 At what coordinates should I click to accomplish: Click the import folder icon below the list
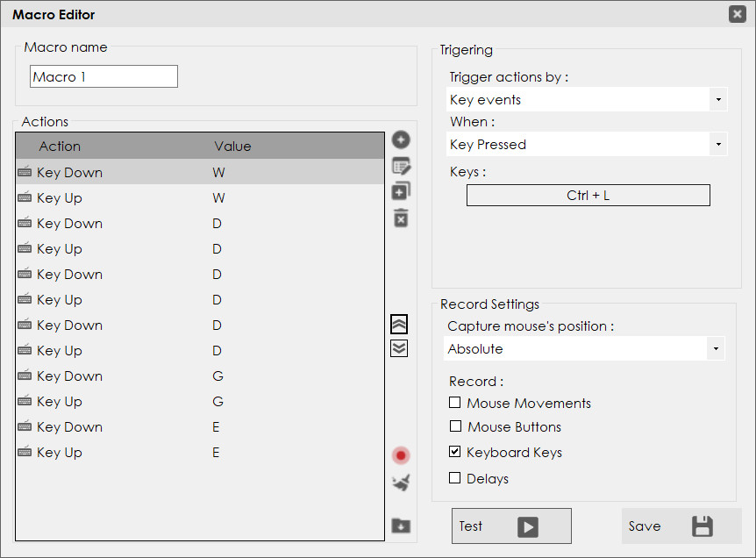[x=401, y=526]
